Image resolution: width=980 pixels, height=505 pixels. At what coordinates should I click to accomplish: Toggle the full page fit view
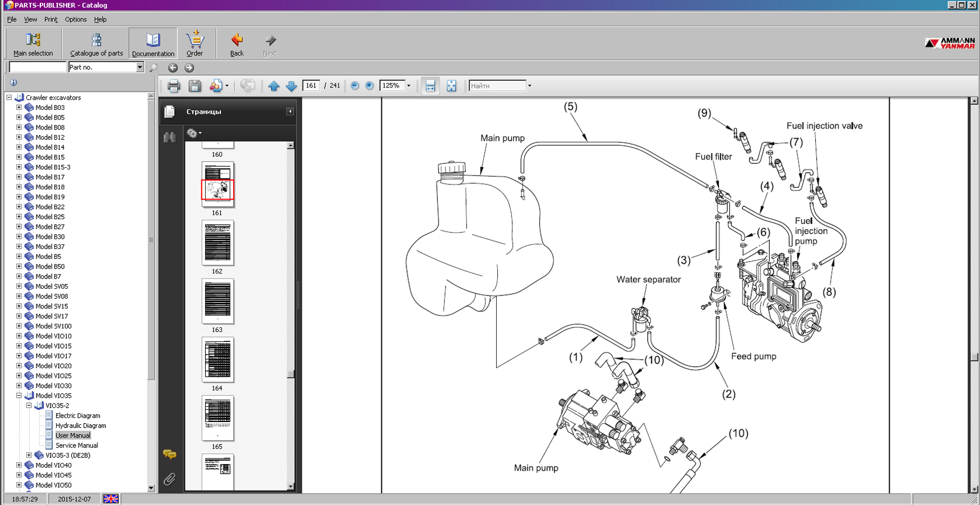tap(451, 86)
